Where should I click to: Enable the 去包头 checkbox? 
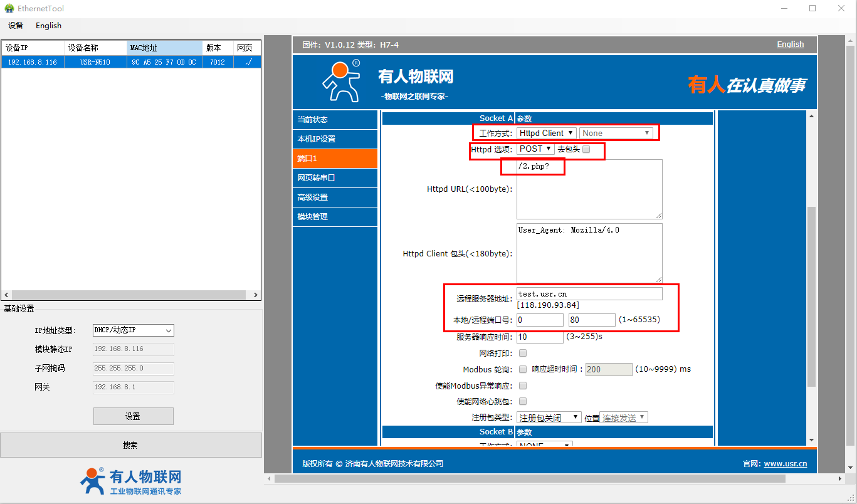click(586, 149)
